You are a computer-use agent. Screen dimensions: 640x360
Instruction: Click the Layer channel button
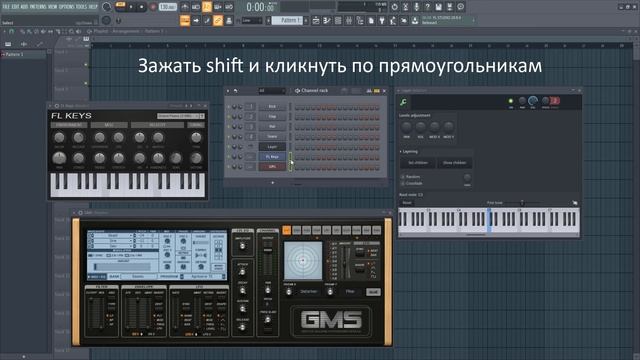pos(272,147)
